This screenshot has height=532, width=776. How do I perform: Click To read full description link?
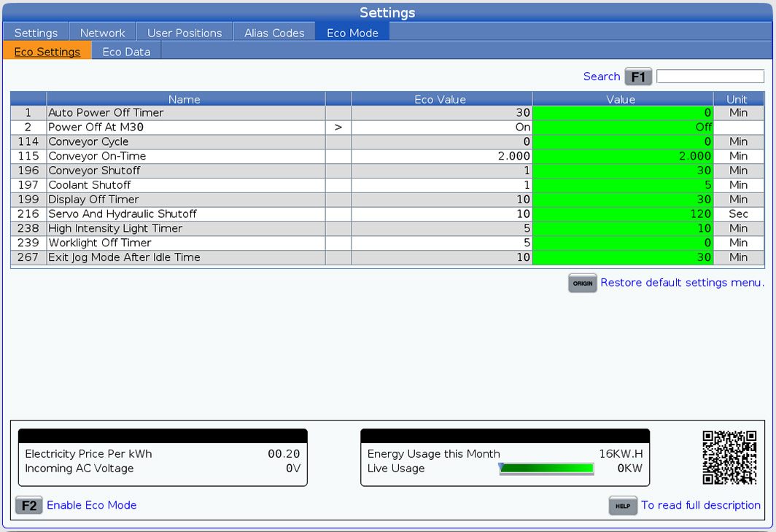click(x=700, y=505)
